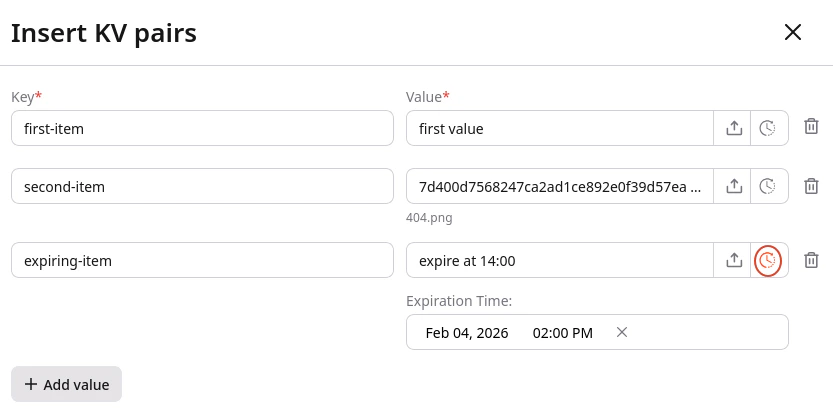Open date picker on Feb 04, 2026
This screenshot has width=833, height=417.
click(x=466, y=333)
